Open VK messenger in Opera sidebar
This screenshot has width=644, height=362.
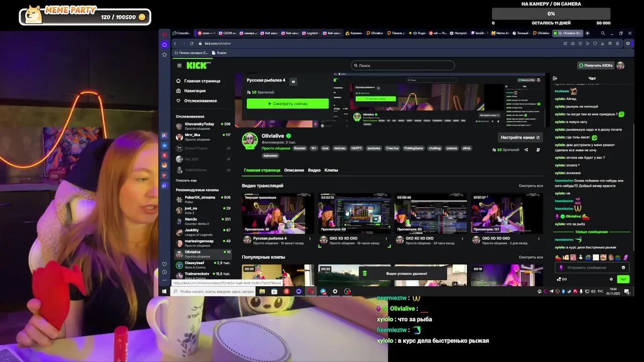[x=164, y=145]
